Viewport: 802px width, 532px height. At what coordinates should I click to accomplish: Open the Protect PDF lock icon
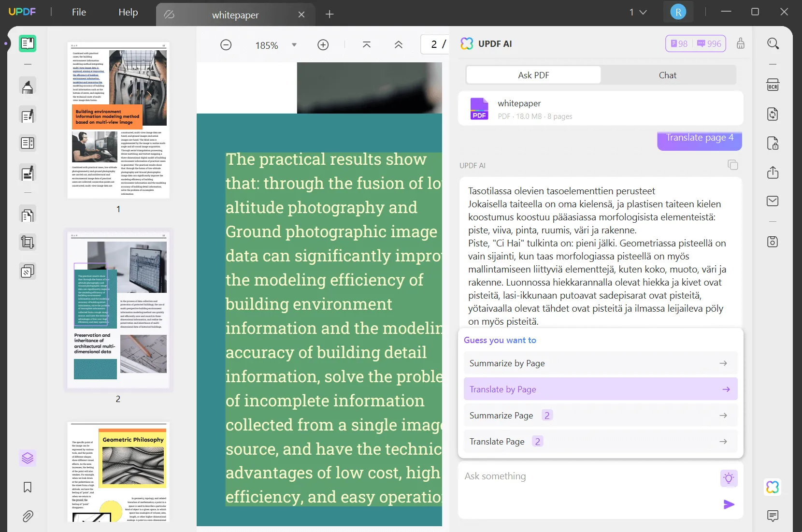pos(773,144)
